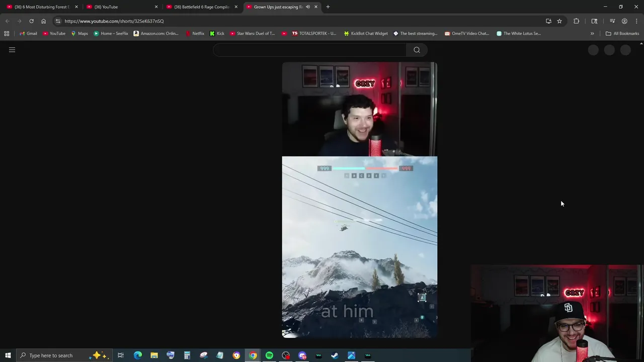The height and width of the screenshot is (362, 644).
Task: Close the 6 Most Disturbing Forest tab
Action: (76, 7)
